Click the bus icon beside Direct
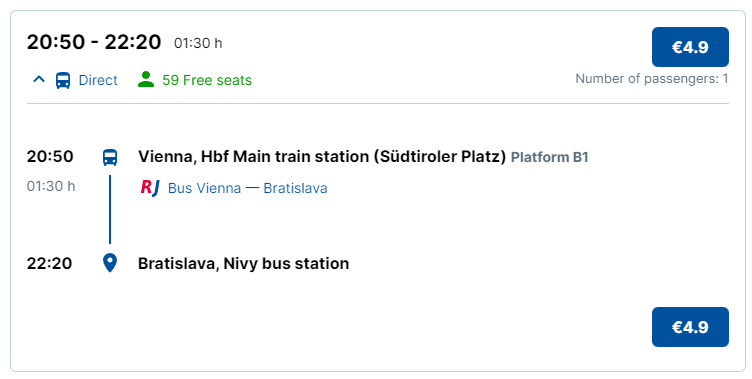Screen dimensions: 752x379 (63, 80)
